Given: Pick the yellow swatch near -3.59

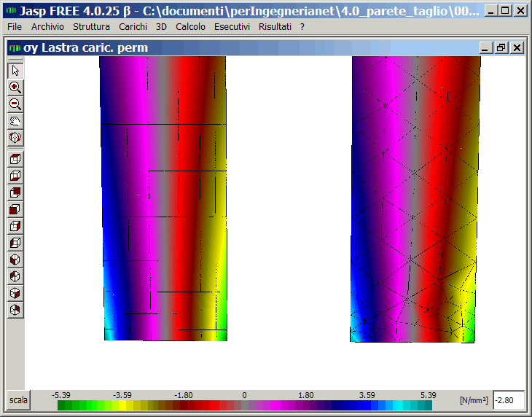Looking at the screenshot, I should pyautogui.click(x=122, y=405).
